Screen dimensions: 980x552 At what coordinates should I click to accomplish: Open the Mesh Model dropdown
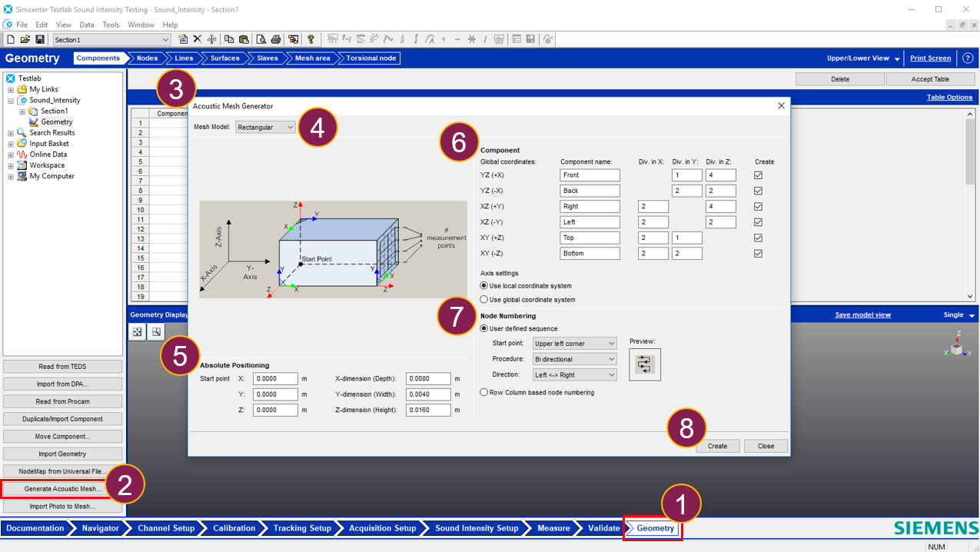266,127
